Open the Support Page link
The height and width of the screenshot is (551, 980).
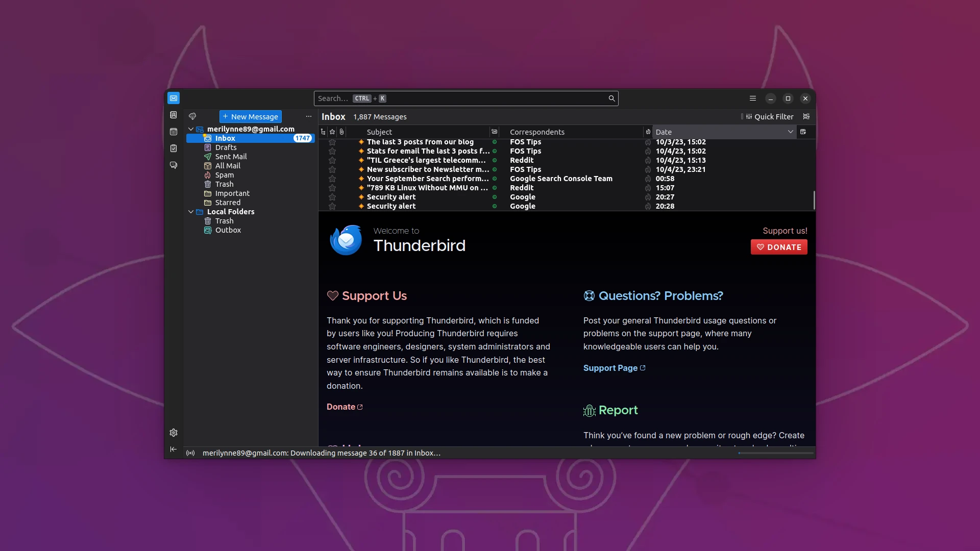pos(610,368)
